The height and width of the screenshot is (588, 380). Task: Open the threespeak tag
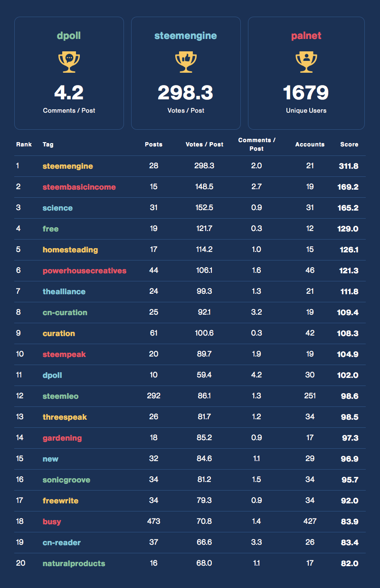pos(65,417)
